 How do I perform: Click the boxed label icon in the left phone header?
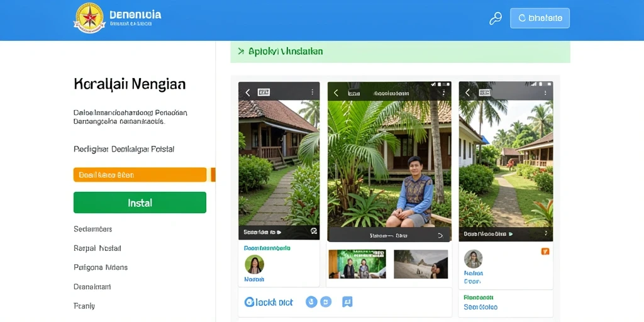264,92
